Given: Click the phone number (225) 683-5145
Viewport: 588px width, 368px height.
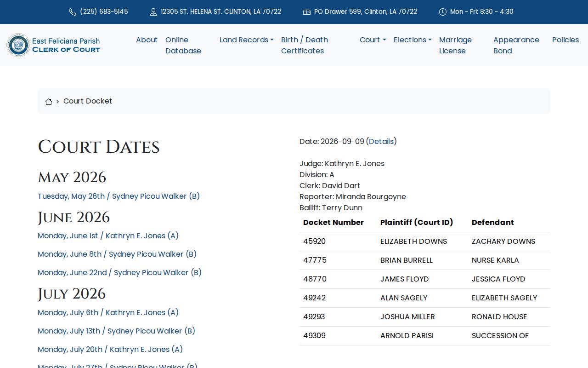Looking at the screenshot, I should [104, 12].
